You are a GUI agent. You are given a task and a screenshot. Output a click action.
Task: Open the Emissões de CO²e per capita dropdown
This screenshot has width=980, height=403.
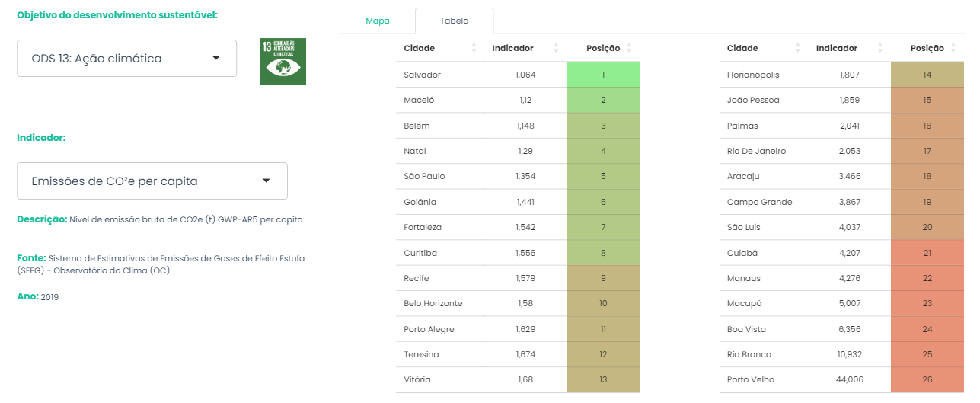tap(152, 181)
